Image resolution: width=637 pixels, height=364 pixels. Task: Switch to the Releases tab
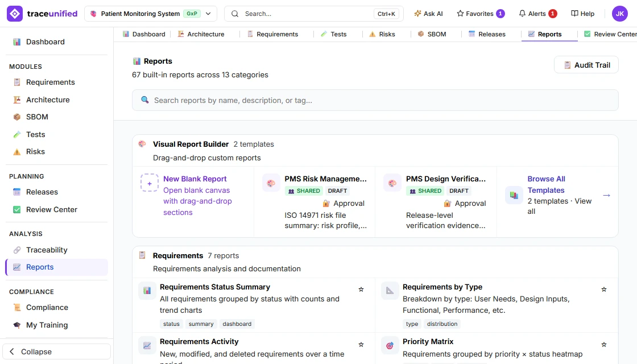click(487, 34)
